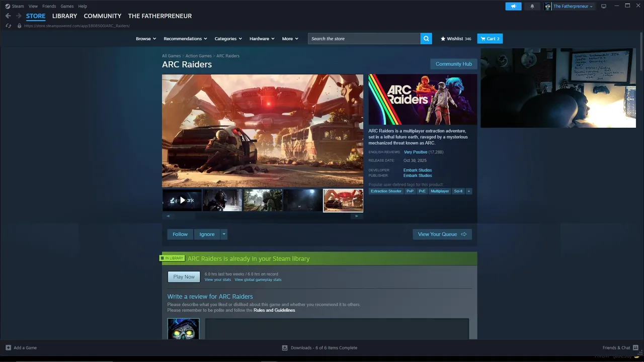This screenshot has width=644, height=362.
Task: Switch to the COMMUNITY tab
Action: pyautogui.click(x=103, y=16)
